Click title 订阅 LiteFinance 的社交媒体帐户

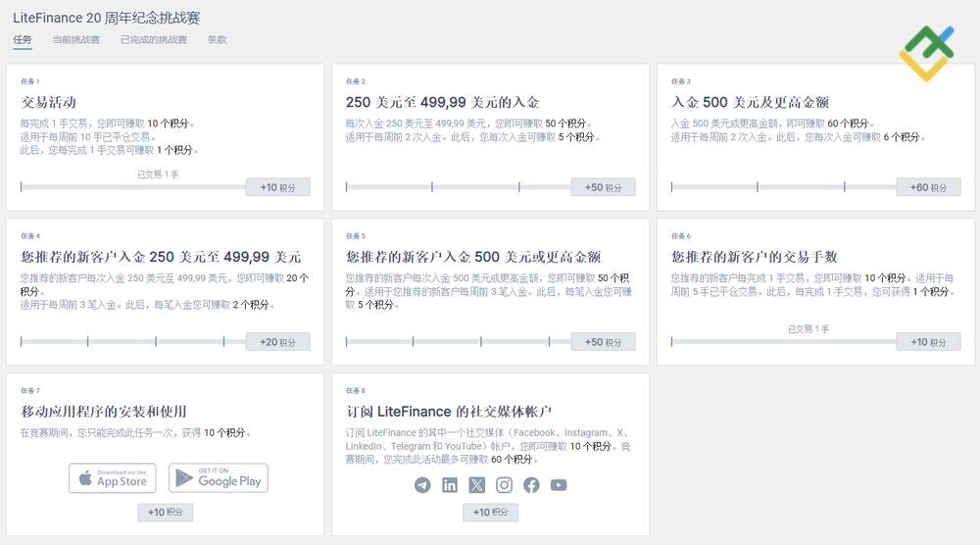[449, 412]
